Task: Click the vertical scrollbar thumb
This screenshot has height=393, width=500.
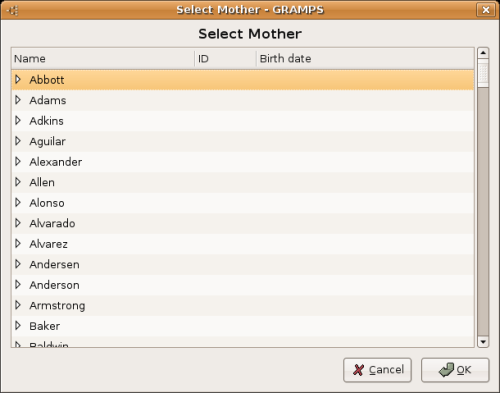Action: pyautogui.click(x=483, y=73)
